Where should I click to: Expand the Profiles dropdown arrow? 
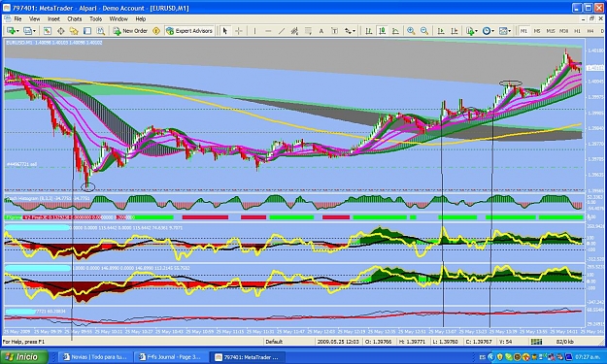(x=34, y=31)
